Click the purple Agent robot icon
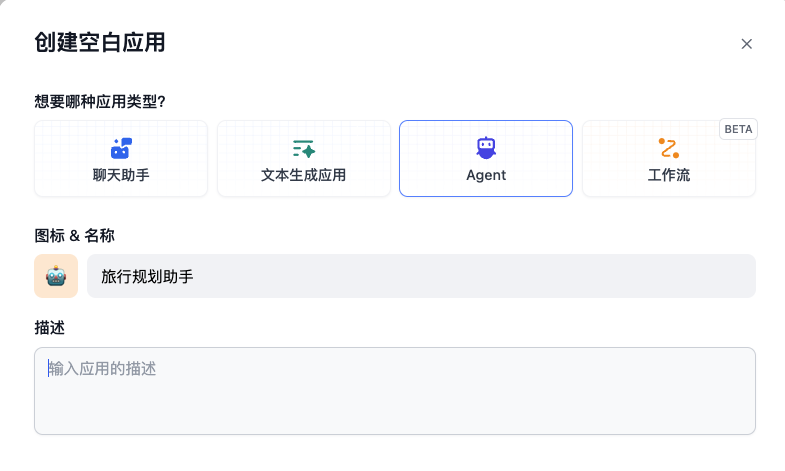Image resolution: width=785 pixels, height=471 pixels. [x=486, y=148]
